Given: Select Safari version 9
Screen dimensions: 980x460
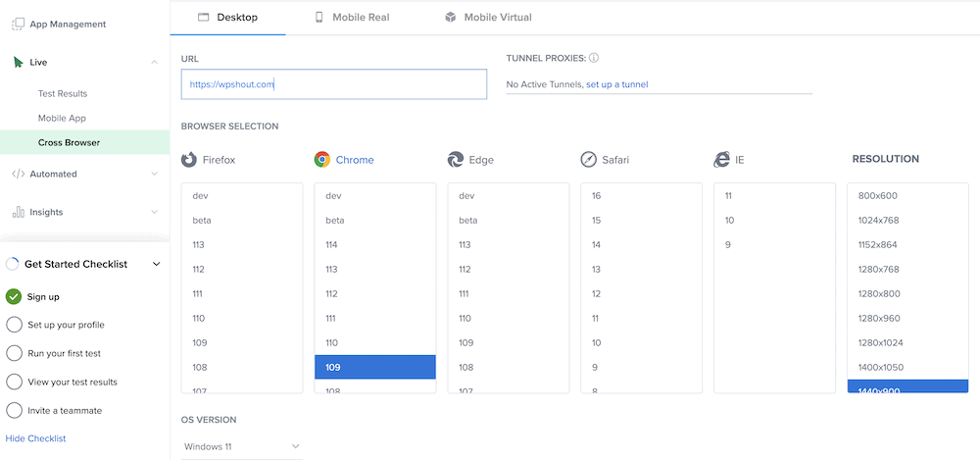Looking at the screenshot, I should 641,368.
